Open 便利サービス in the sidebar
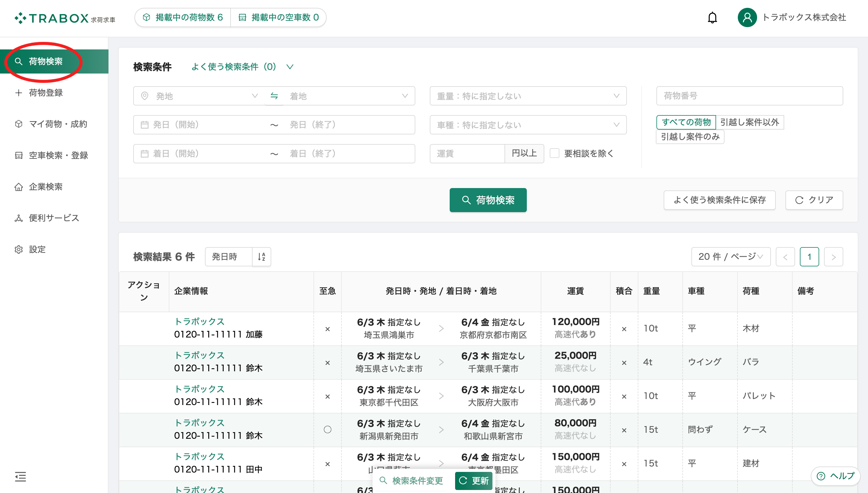The width and height of the screenshot is (868, 493). [54, 218]
